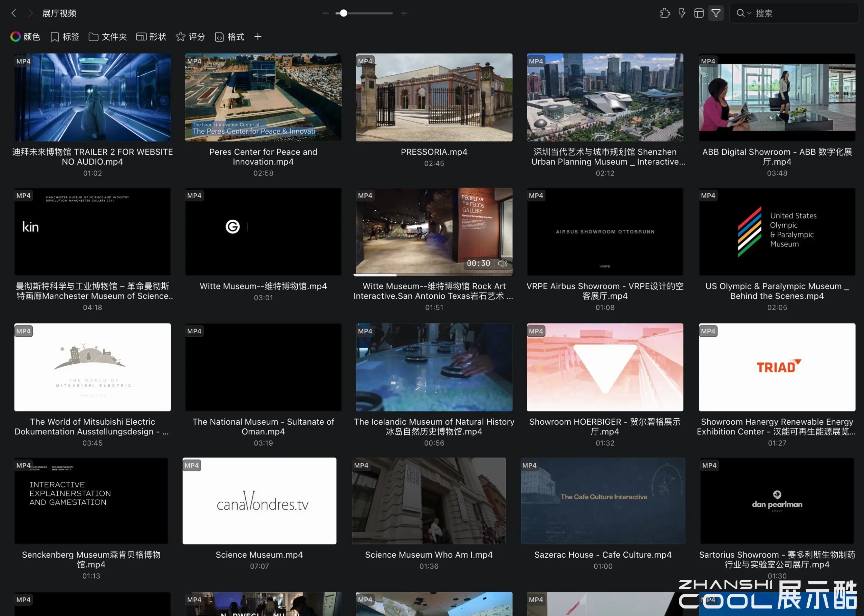Click duration 02:45 under PRESSORIA.mp4
Image resolution: width=864 pixels, height=616 pixels.
[x=434, y=163]
